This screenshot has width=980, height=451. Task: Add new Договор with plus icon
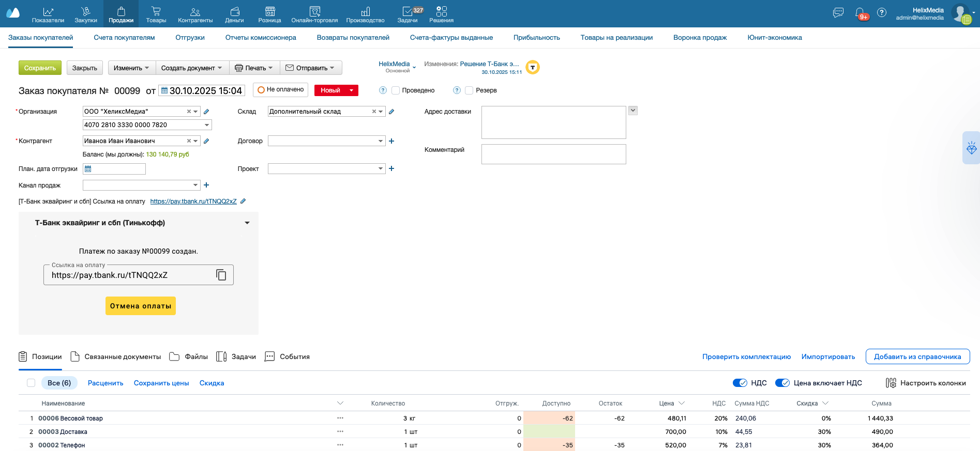[x=391, y=141]
